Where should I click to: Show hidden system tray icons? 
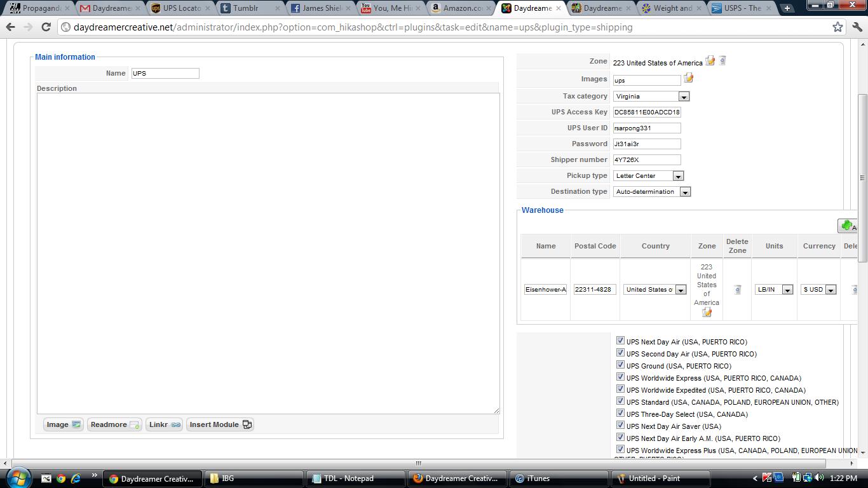coord(755,478)
